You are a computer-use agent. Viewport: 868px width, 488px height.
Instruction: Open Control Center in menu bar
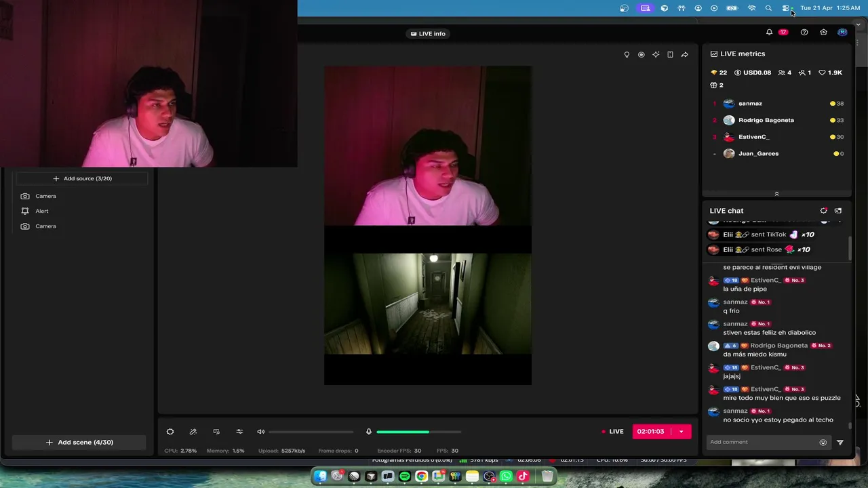point(786,8)
